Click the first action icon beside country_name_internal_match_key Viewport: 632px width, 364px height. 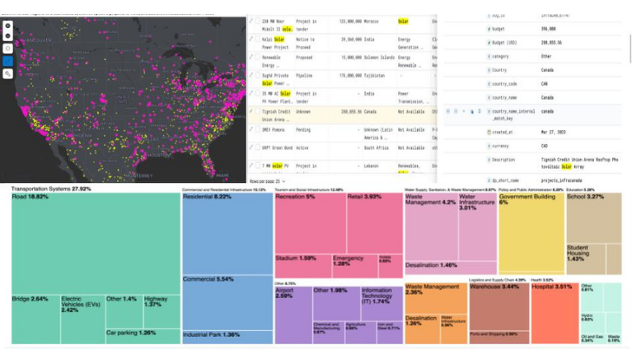point(447,111)
